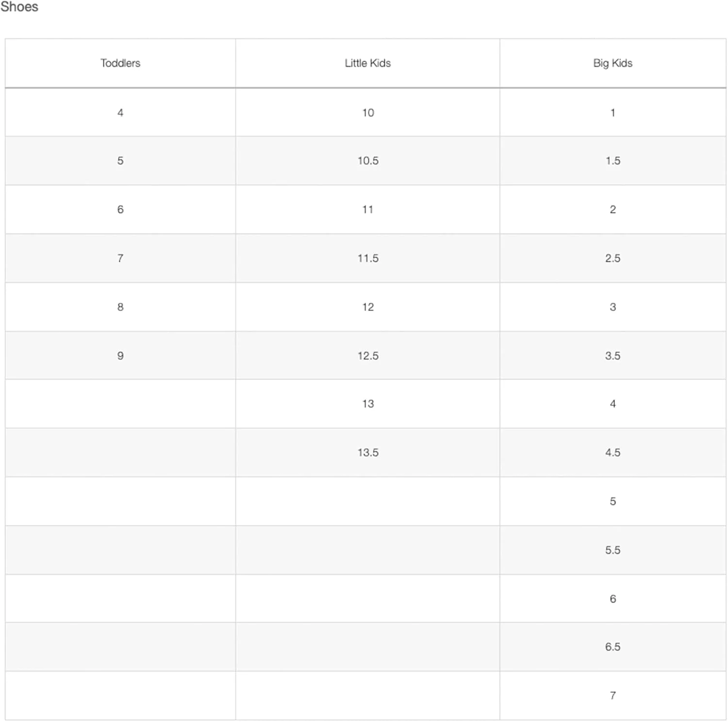Click Little Kids size 13.5 cell
728x722 pixels.
pyautogui.click(x=368, y=452)
